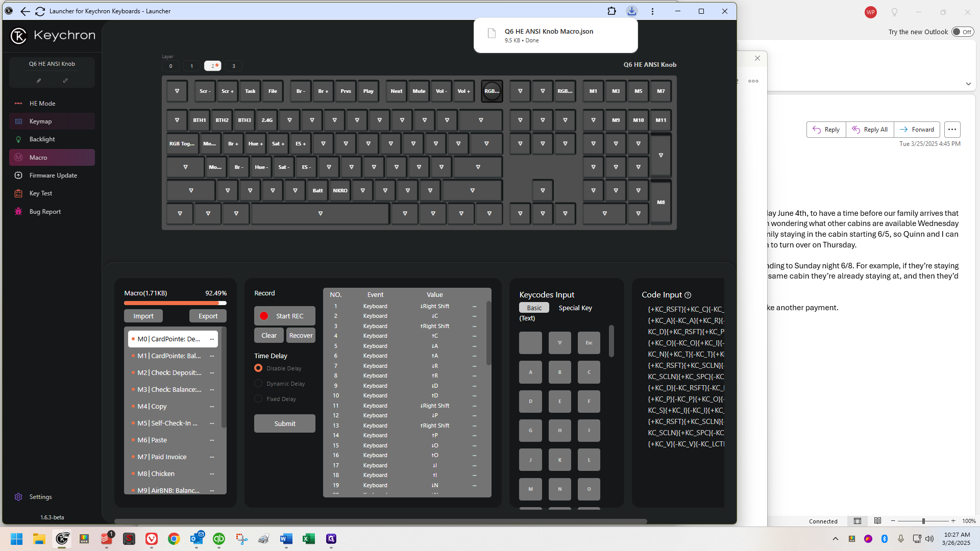Click the browser back arrow icon

pos(25,11)
